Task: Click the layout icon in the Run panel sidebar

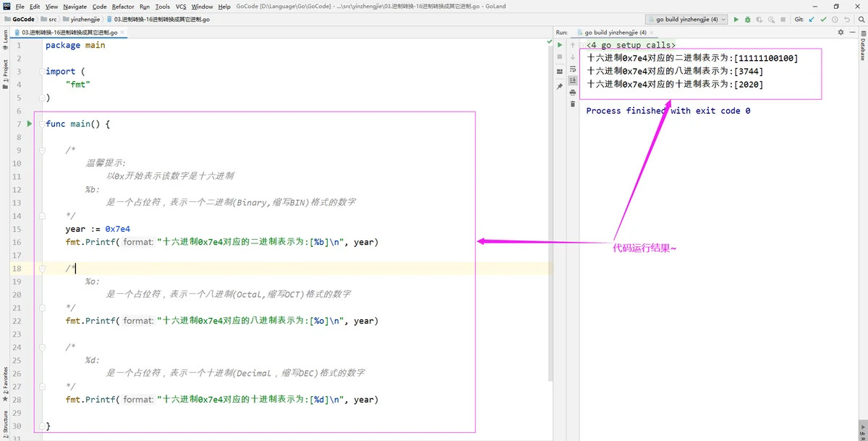Action: [x=560, y=72]
